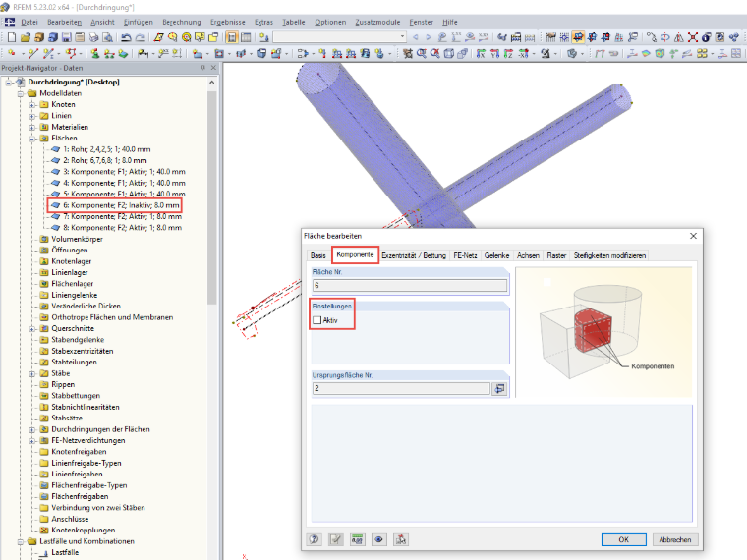747x560 pixels.
Task: Click the new line tool icon
Action: click(32, 53)
